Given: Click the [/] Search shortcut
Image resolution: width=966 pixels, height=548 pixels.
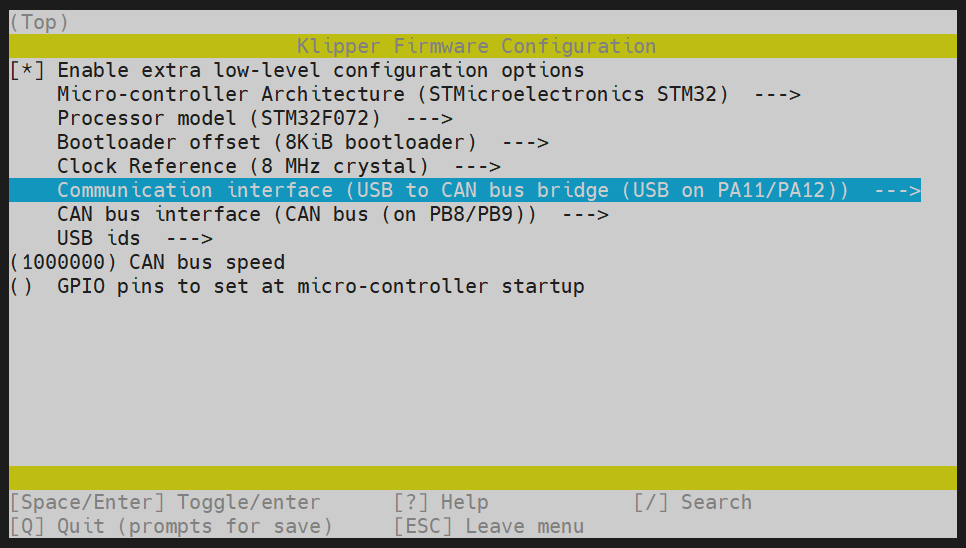Looking at the screenshot, I should pos(692,502).
